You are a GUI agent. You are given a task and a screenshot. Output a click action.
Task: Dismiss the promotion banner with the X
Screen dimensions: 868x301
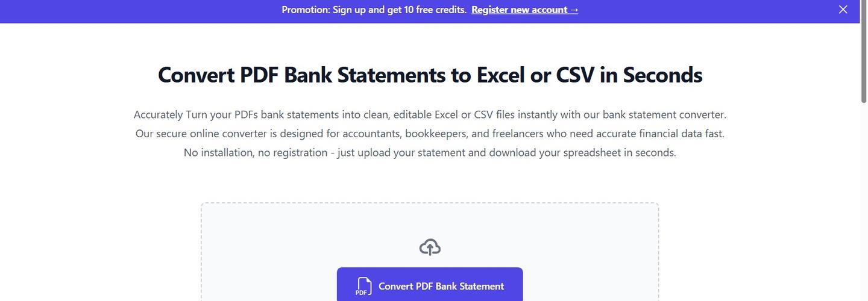(843, 10)
